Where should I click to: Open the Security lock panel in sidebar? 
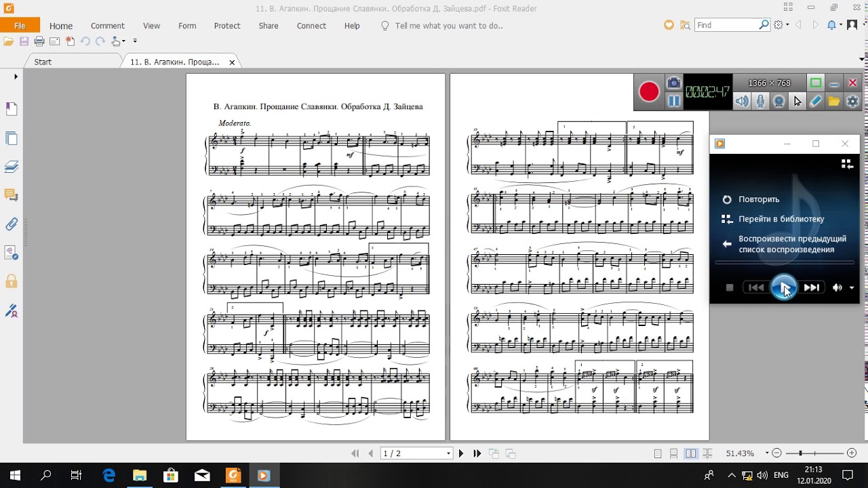(11, 281)
